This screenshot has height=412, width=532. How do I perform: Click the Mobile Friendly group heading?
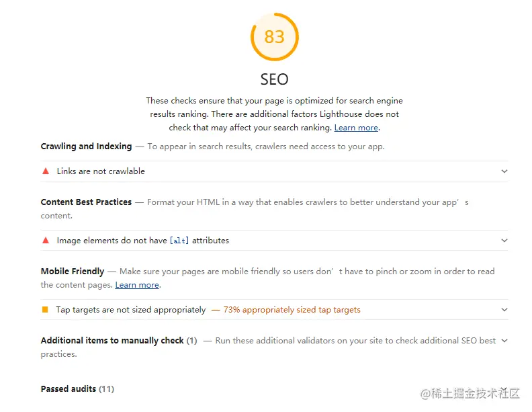[73, 271]
